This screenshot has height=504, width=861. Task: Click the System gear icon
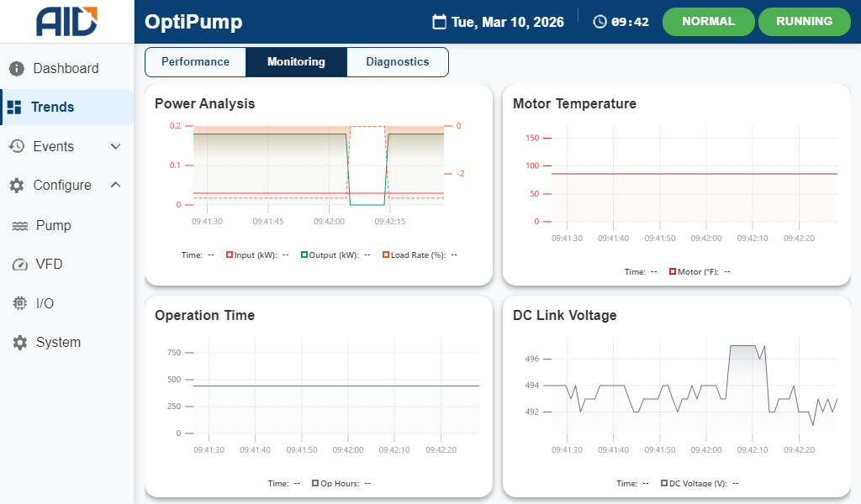(20, 343)
